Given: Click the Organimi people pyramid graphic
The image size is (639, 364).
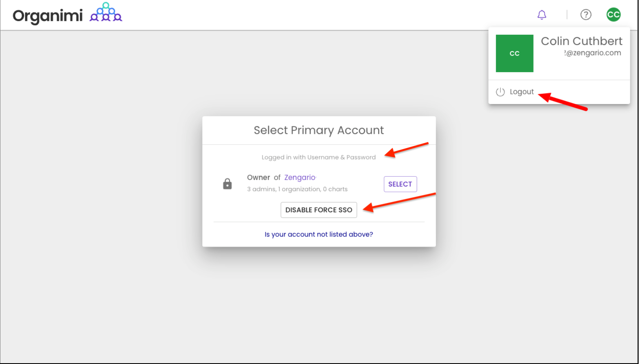Looking at the screenshot, I should coord(106,12).
